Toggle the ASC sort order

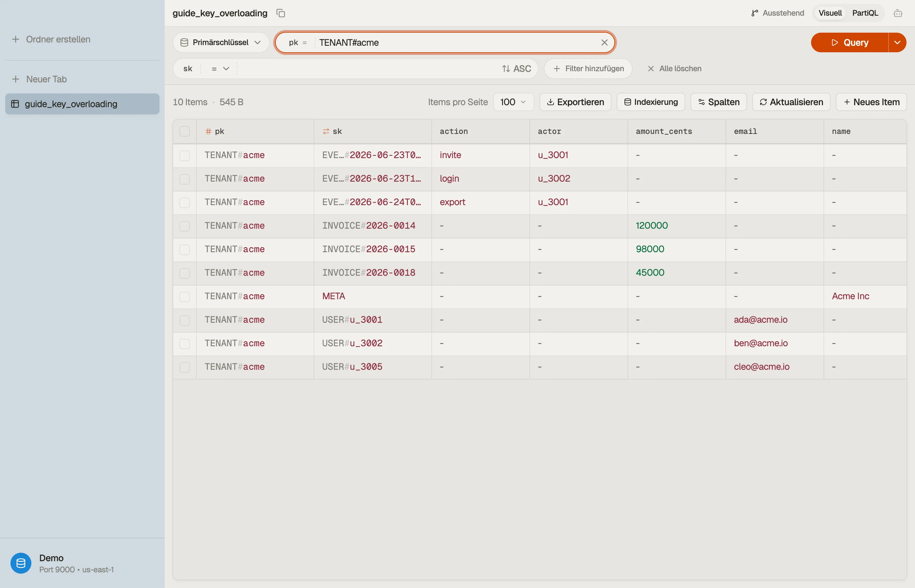pyautogui.click(x=516, y=69)
